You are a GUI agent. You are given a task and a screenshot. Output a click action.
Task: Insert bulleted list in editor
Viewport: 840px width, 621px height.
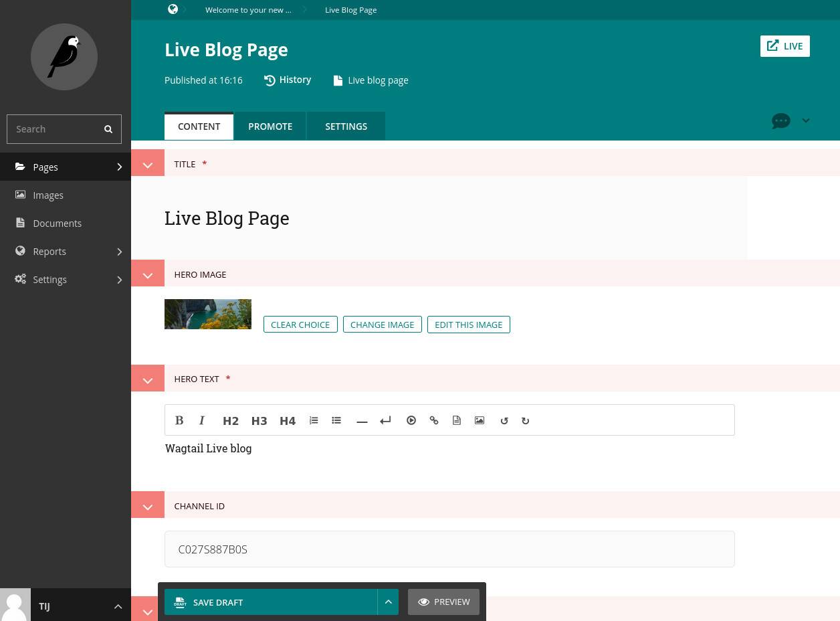click(336, 420)
